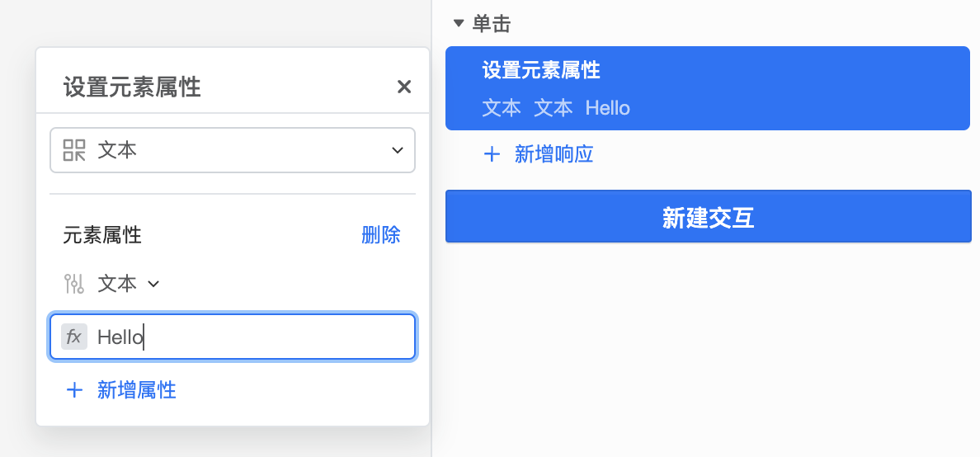Click the plus icon next to 新增响应
Image resolution: width=980 pixels, height=457 pixels.
point(492,154)
